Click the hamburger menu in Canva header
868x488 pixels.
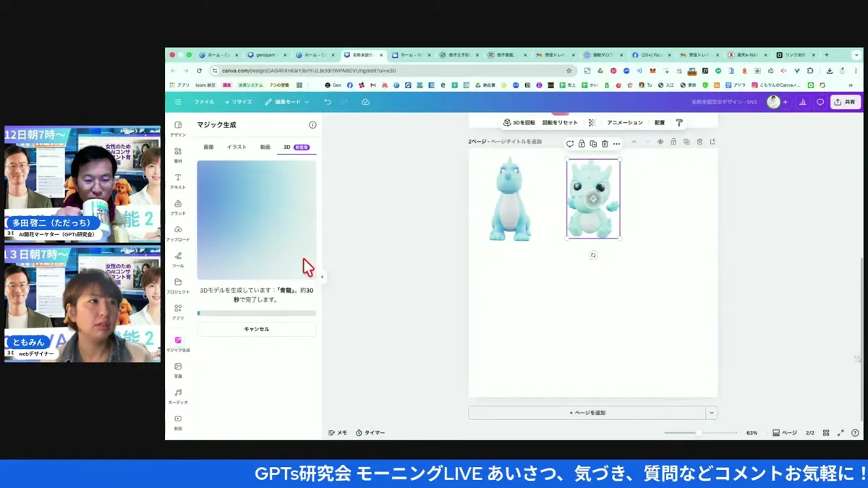click(178, 102)
